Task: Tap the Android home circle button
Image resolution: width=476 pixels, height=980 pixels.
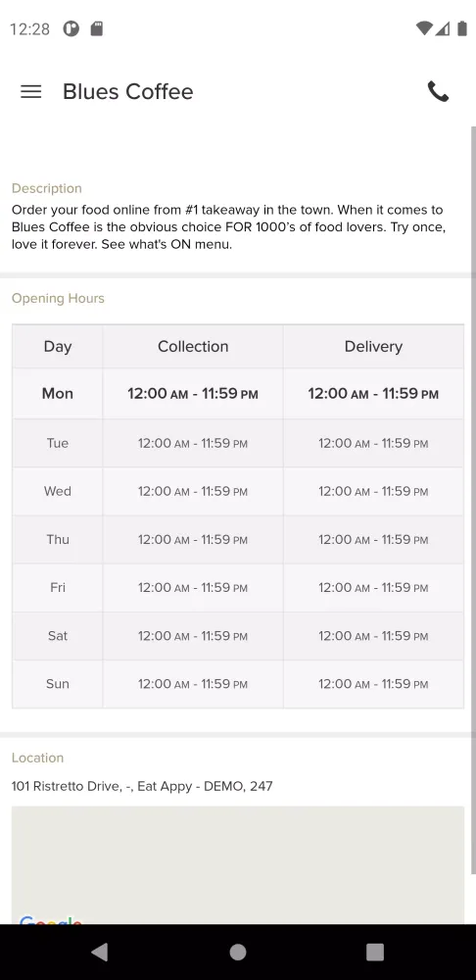Action: tap(237, 952)
